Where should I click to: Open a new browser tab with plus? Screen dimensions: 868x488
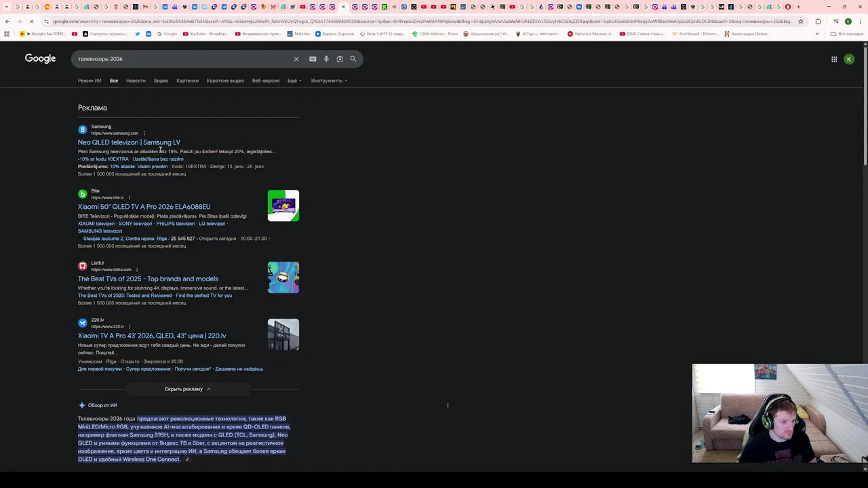click(799, 7)
